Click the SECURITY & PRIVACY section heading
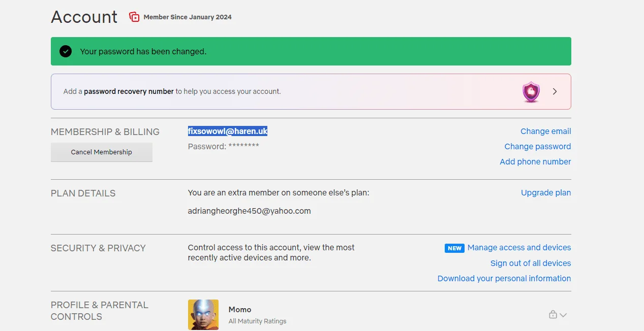 (x=98, y=248)
